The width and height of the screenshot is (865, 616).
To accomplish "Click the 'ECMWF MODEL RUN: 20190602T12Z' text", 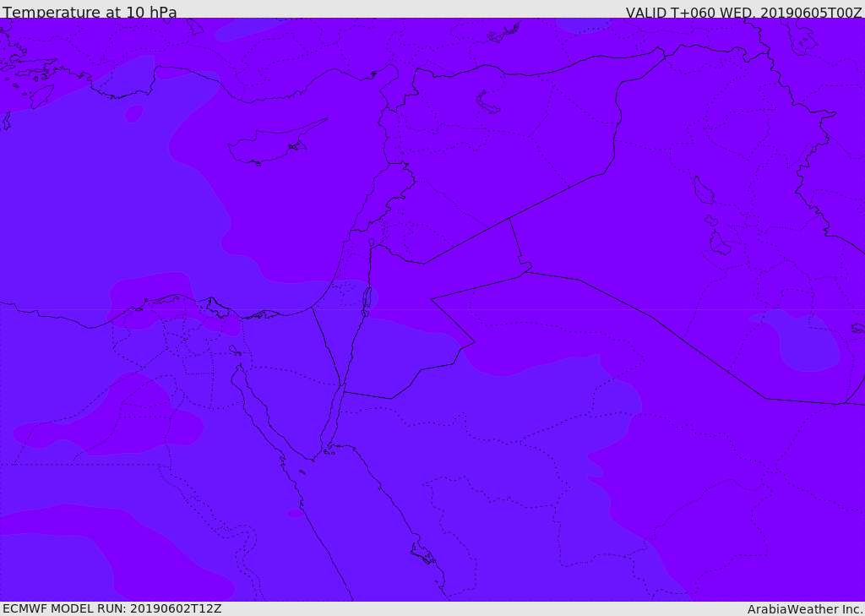I will pyautogui.click(x=112, y=608).
